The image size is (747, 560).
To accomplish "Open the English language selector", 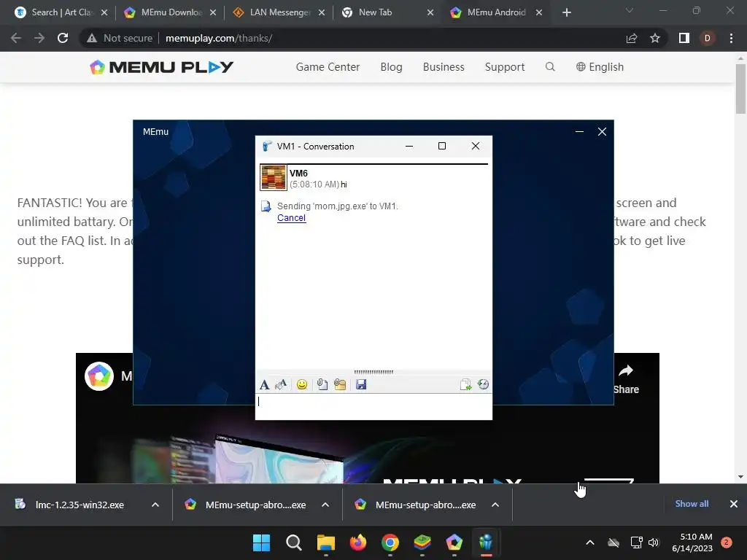I will click(x=600, y=67).
